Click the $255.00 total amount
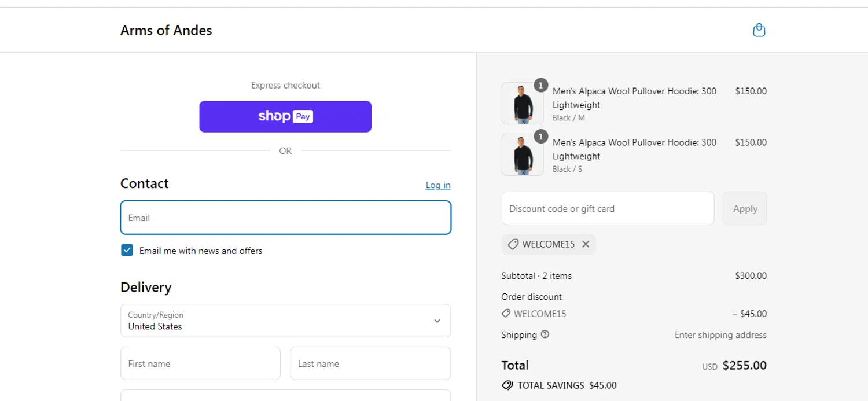This screenshot has height=401, width=868. click(x=744, y=365)
